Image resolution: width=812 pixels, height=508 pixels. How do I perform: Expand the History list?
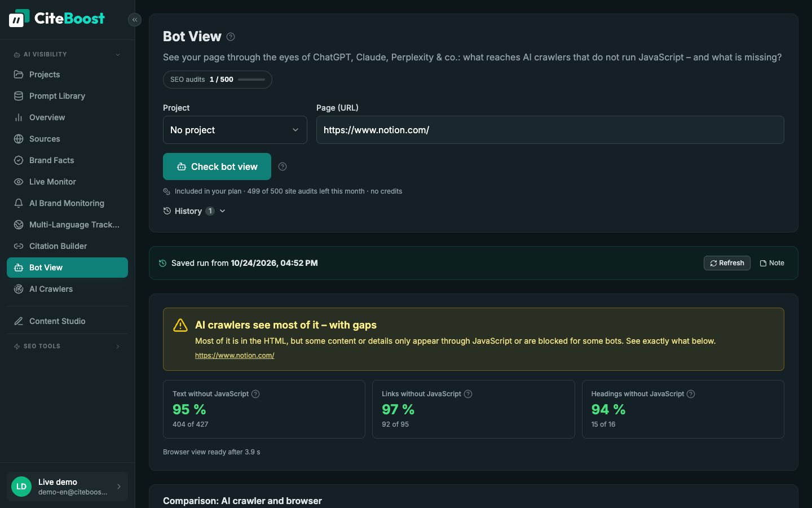pyautogui.click(x=195, y=211)
